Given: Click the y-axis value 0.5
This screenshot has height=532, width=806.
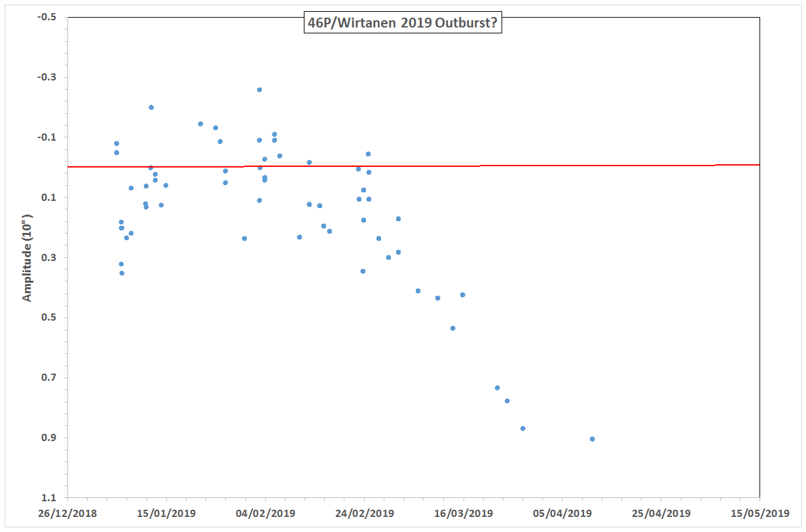Looking at the screenshot, I should (x=49, y=317).
